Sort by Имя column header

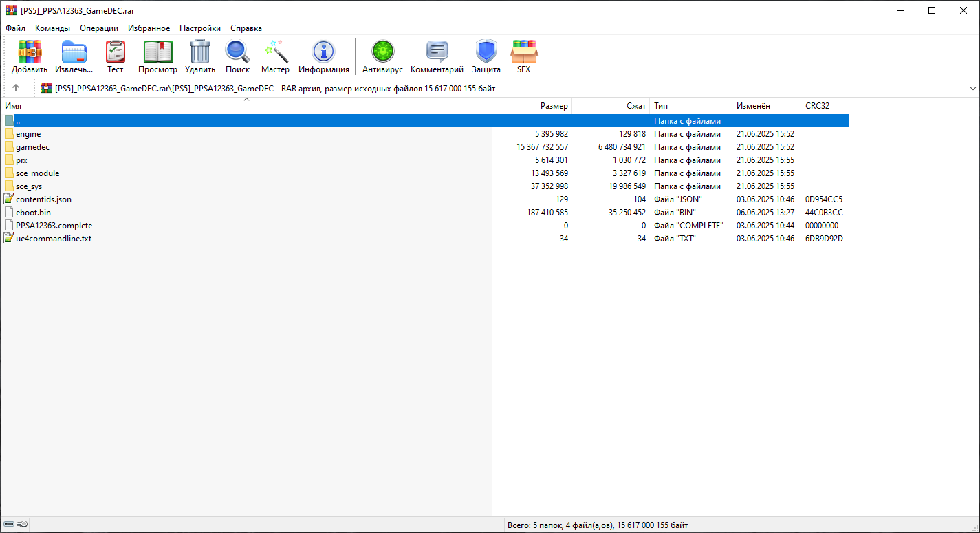click(246, 106)
